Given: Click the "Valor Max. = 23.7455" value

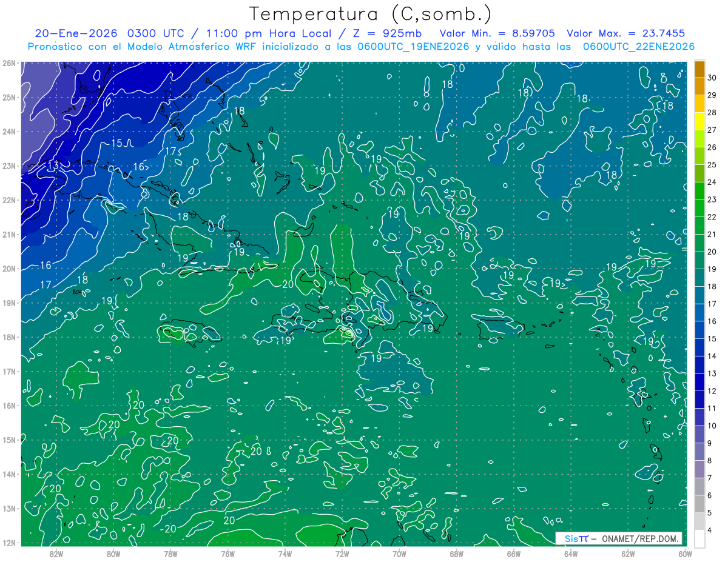Looking at the screenshot, I should click(627, 33).
